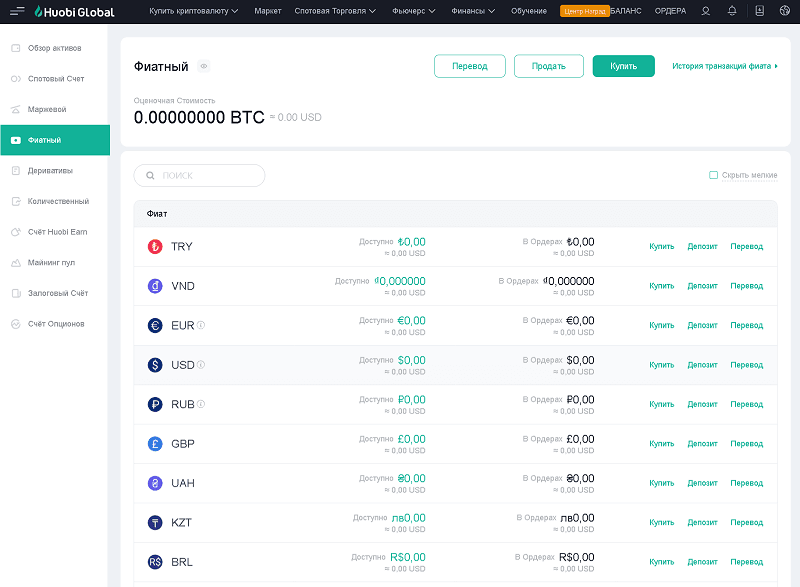Select Фиатный in the sidebar
Screen dimensions: 800x587
click(55, 140)
